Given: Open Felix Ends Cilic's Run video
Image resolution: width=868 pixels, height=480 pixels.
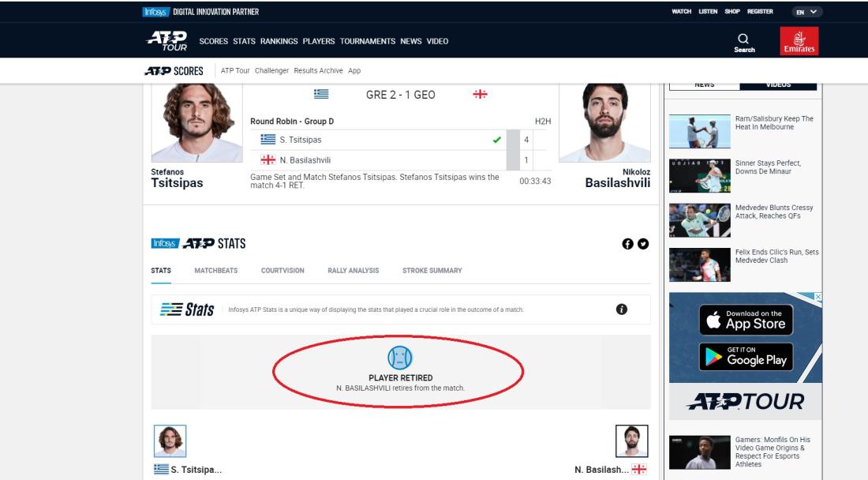Looking at the screenshot, I should 700,264.
